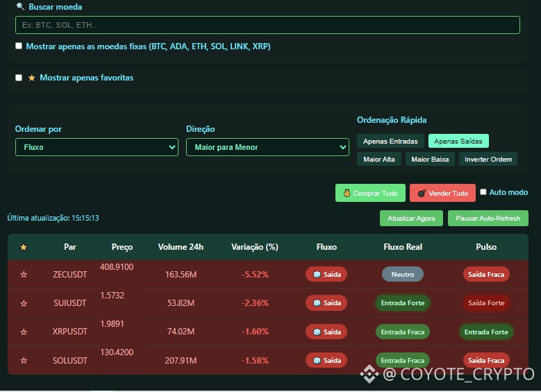Click the SUIUSDT pair name

(x=69, y=303)
